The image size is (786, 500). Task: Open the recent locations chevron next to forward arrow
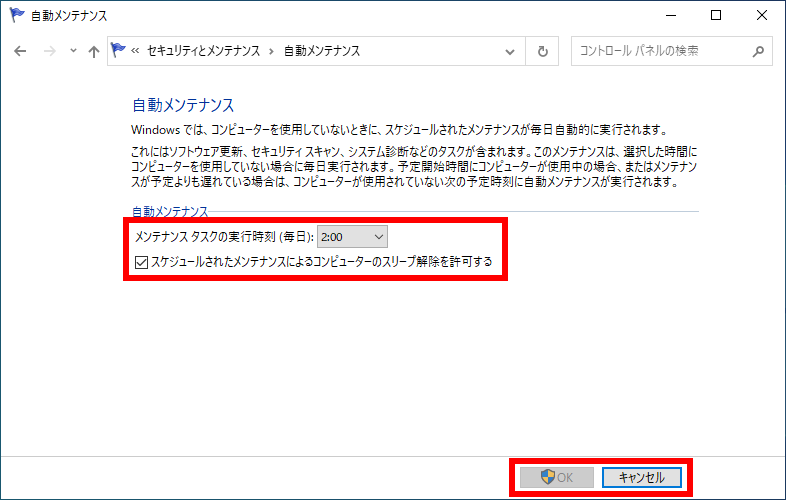coord(72,51)
